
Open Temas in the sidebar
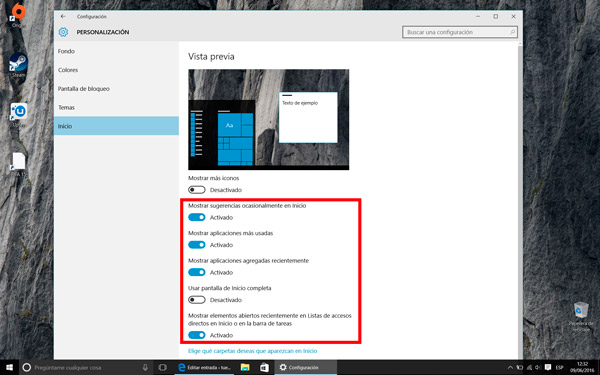[116, 108]
